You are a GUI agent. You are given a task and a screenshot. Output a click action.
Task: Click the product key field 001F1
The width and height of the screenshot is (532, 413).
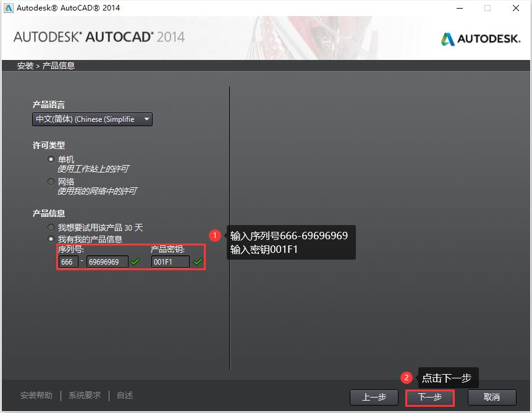point(171,262)
